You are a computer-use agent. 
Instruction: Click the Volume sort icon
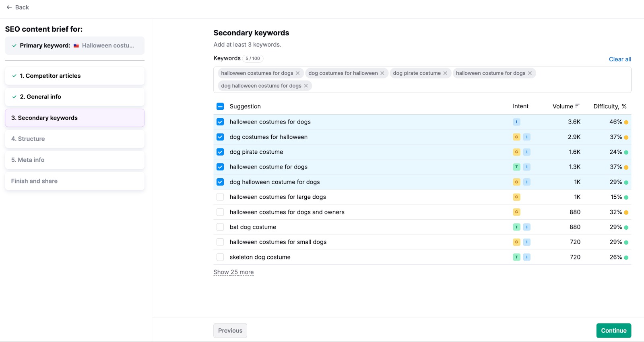577,106
